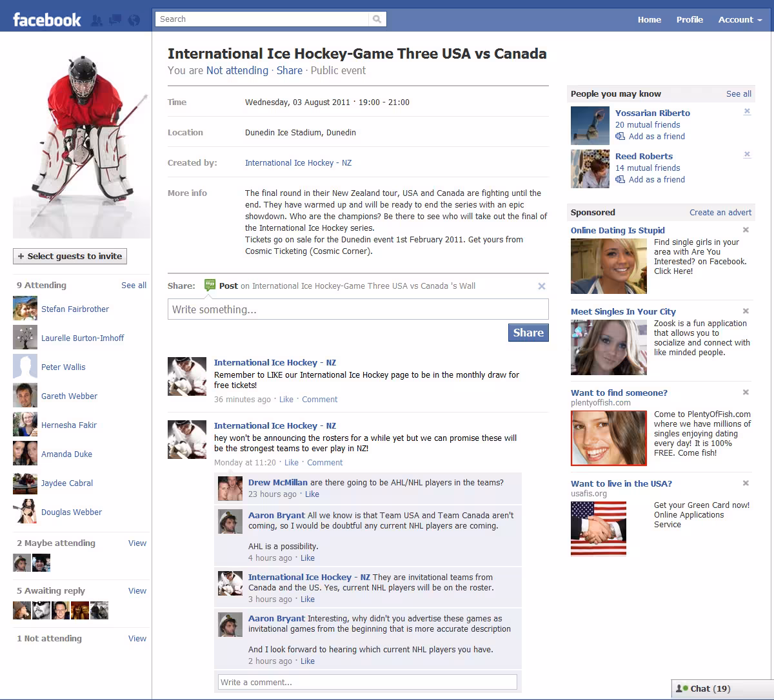Close the share post box

pyautogui.click(x=542, y=286)
